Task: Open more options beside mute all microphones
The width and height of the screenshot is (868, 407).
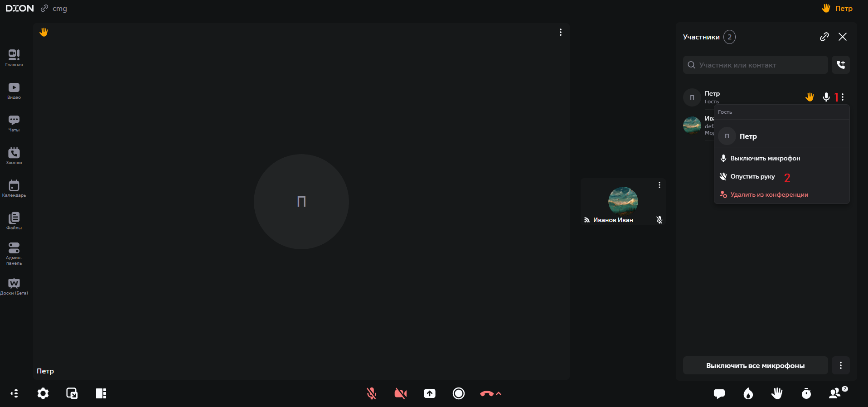Action: point(841,365)
